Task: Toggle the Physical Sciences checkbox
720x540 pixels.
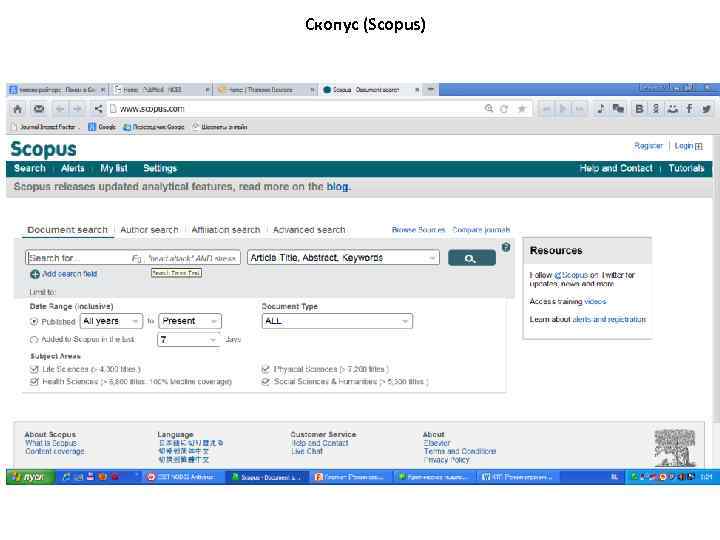Action: point(265,369)
